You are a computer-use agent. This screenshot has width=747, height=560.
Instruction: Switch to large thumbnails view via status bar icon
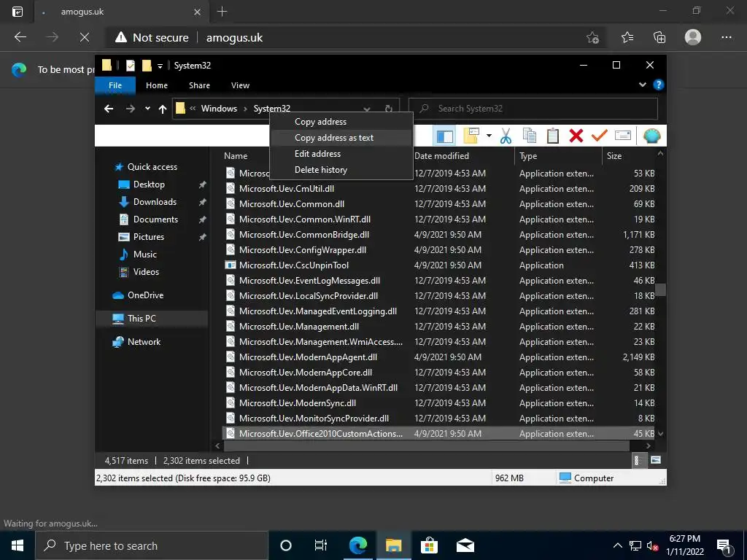point(656,460)
